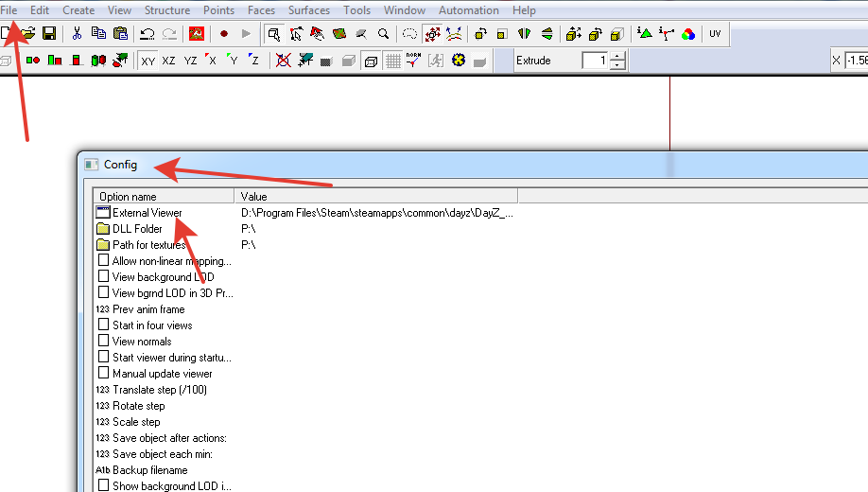The height and width of the screenshot is (492, 868).
Task: Click the External Viewer path value
Action: (x=377, y=213)
